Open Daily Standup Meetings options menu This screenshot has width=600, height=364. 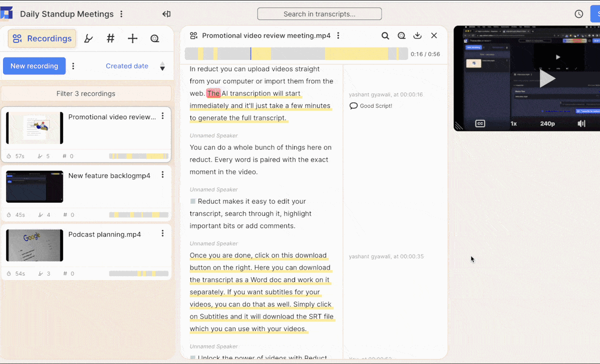121,14
